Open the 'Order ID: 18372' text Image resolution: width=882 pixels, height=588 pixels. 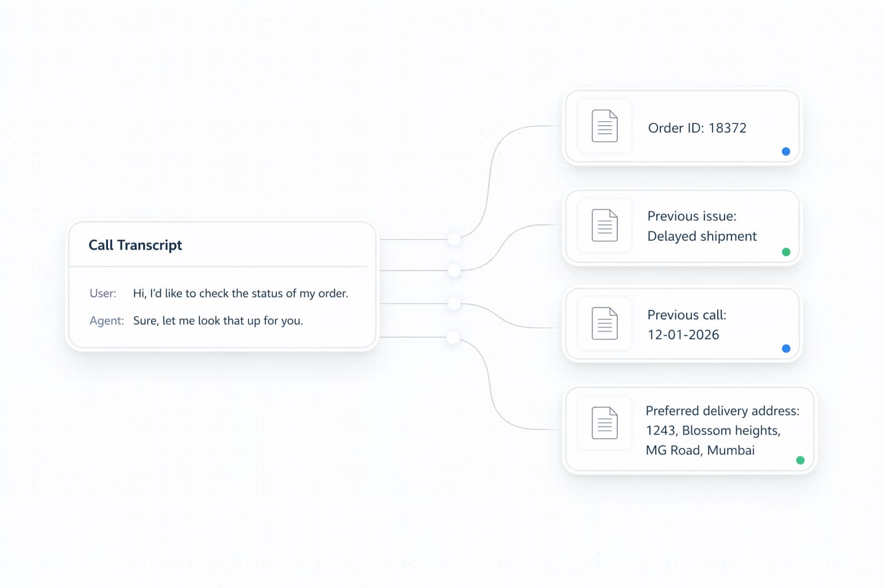[x=697, y=128]
